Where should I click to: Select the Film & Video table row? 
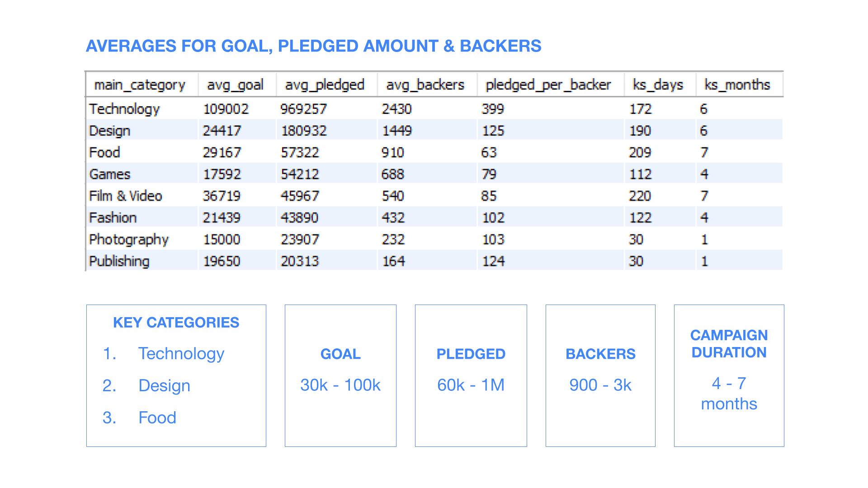[x=434, y=195]
